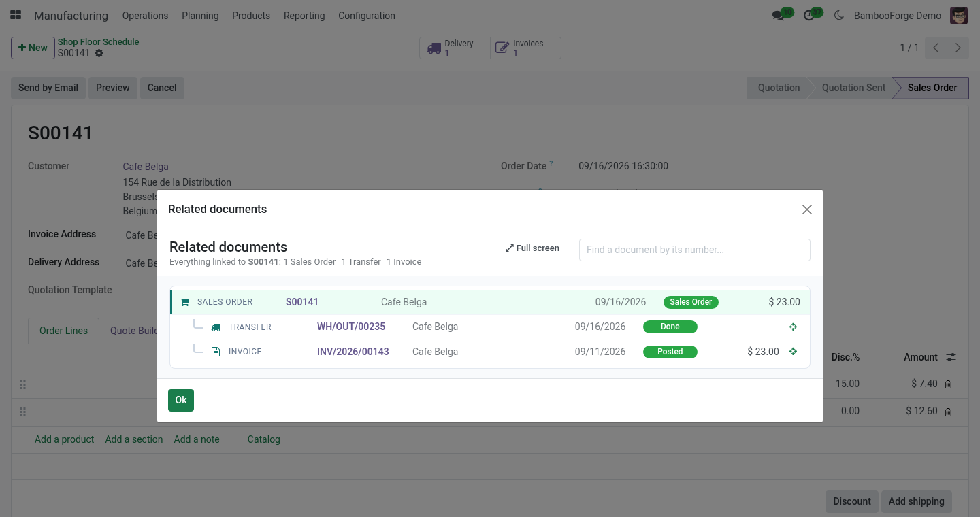
Task: Open the activities clock icon
Action: (809, 16)
